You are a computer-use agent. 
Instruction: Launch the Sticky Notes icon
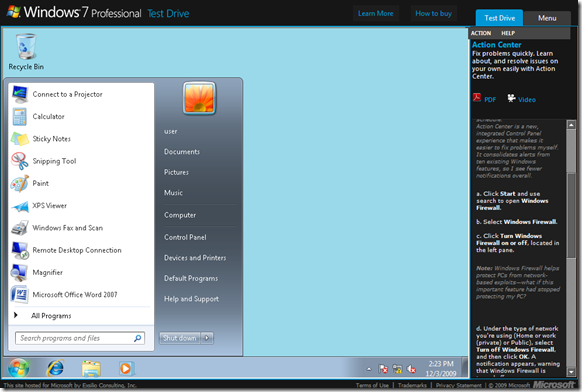(20, 139)
